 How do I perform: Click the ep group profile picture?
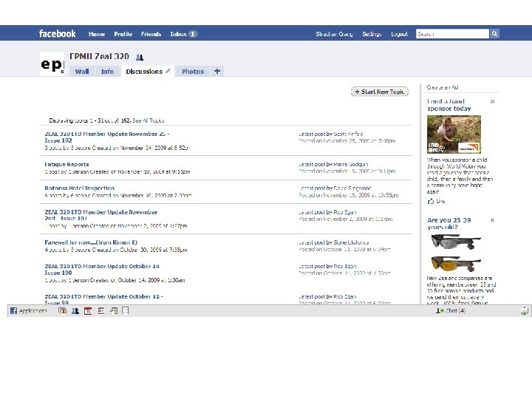[52, 64]
